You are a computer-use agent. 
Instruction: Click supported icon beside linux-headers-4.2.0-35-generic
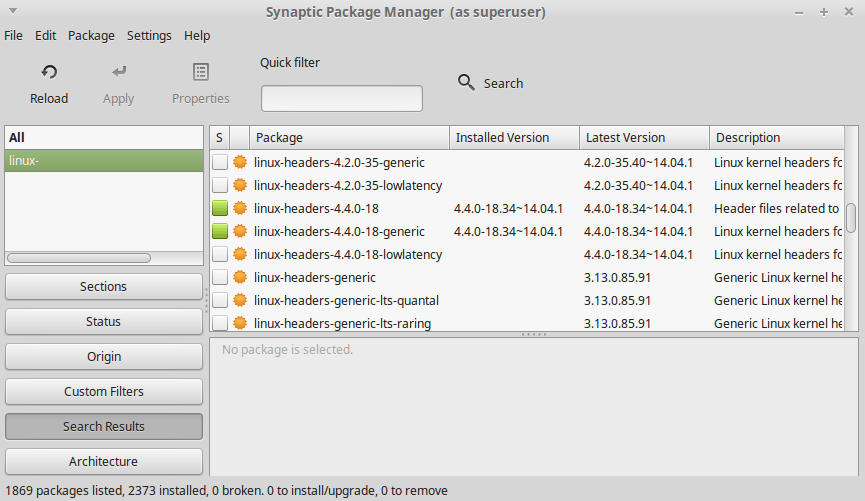click(240, 162)
